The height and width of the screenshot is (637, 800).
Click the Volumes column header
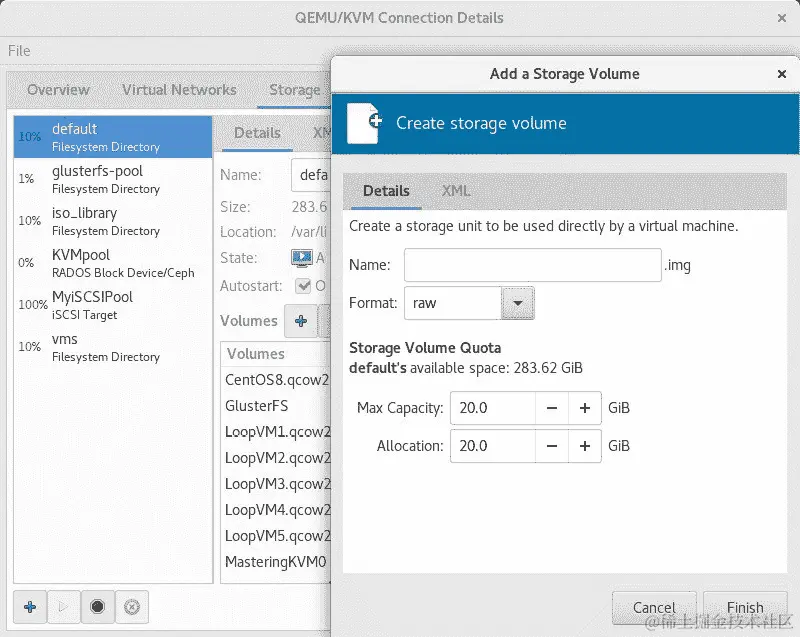coord(276,354)
